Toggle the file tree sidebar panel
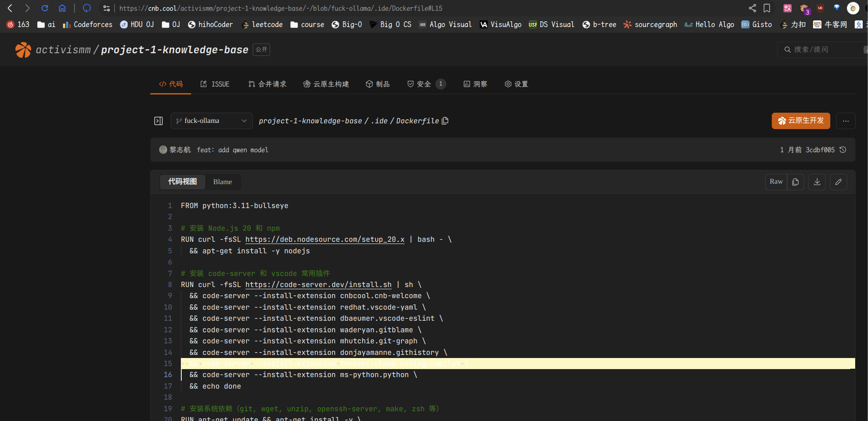Viewport: 868px width, 421px height. coord(158,121)
